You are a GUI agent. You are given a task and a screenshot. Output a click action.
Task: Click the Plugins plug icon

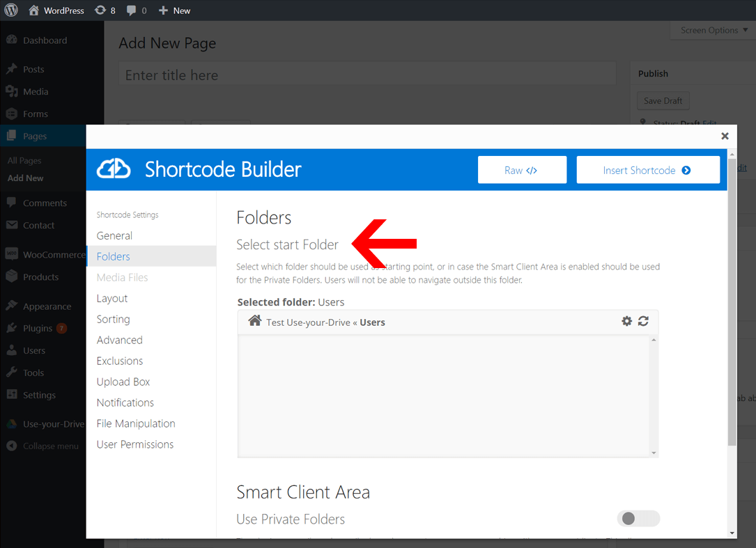tap(12, 328)
